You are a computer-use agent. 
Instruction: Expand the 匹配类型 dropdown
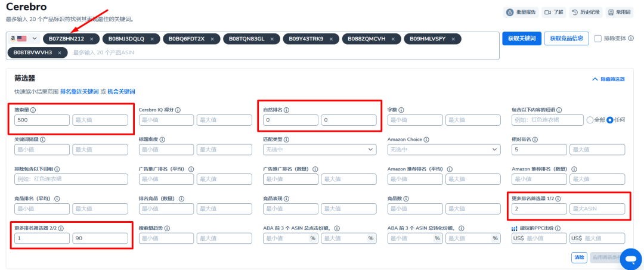pyautogui.click(x=319, y=149)
